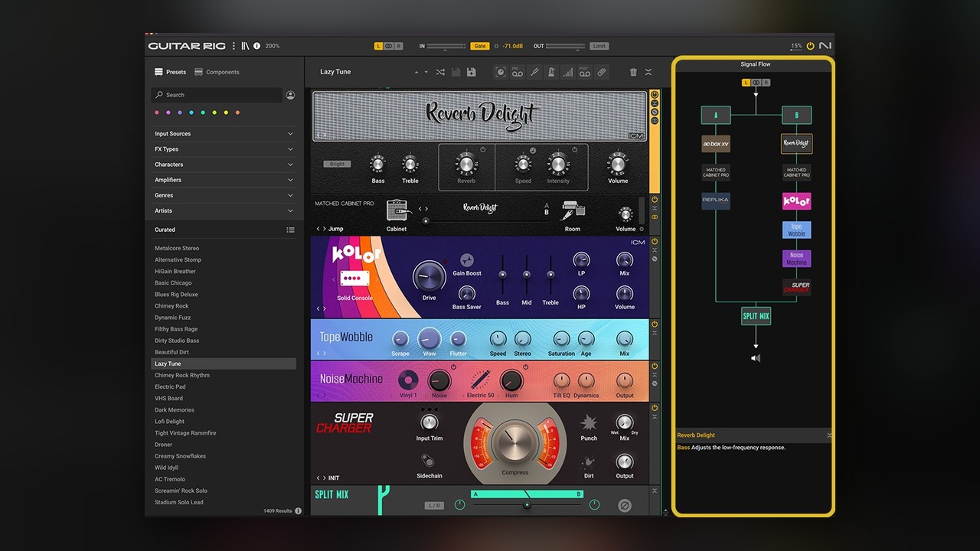Click the info icon next to 200%
This screenshot has width=980, height=551.
256,46
